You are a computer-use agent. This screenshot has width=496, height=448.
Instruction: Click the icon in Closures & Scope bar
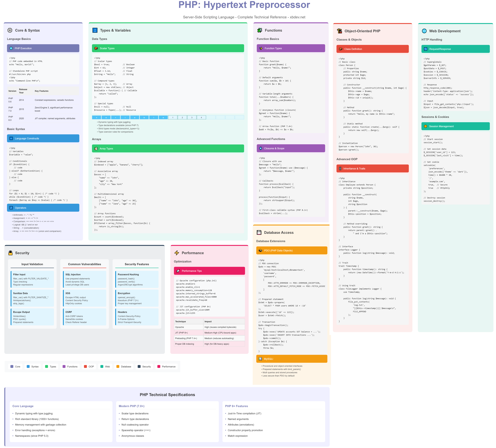coord(261,148)
